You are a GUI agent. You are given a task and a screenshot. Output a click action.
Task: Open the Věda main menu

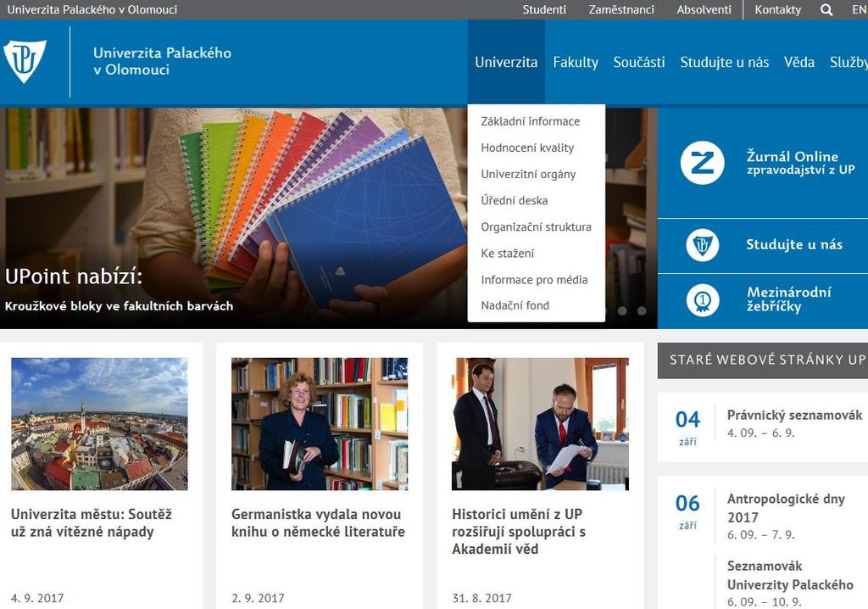[x=798, y=62]
